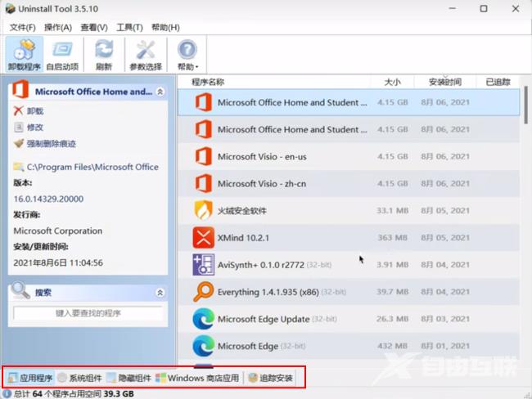Click the Office icon in details panel header
Viewport: 532px width, 399px height.
pos(20,89)
